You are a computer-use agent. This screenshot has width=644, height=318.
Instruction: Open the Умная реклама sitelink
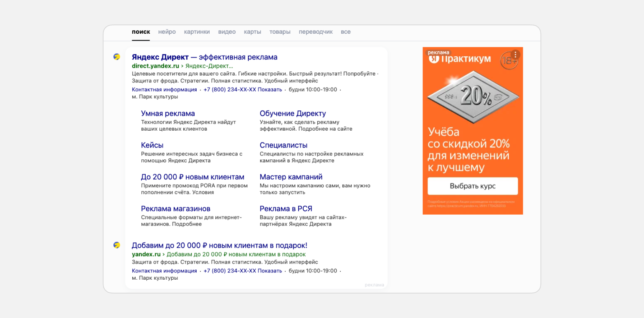168,113
